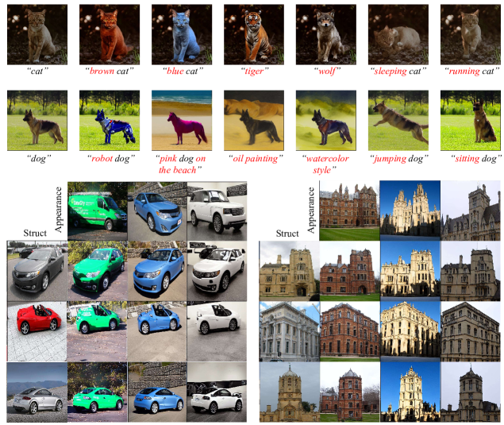504x425 pixels.
Task: Click the "Appearance" label beside the red brick building
Action: pos(311,210)
